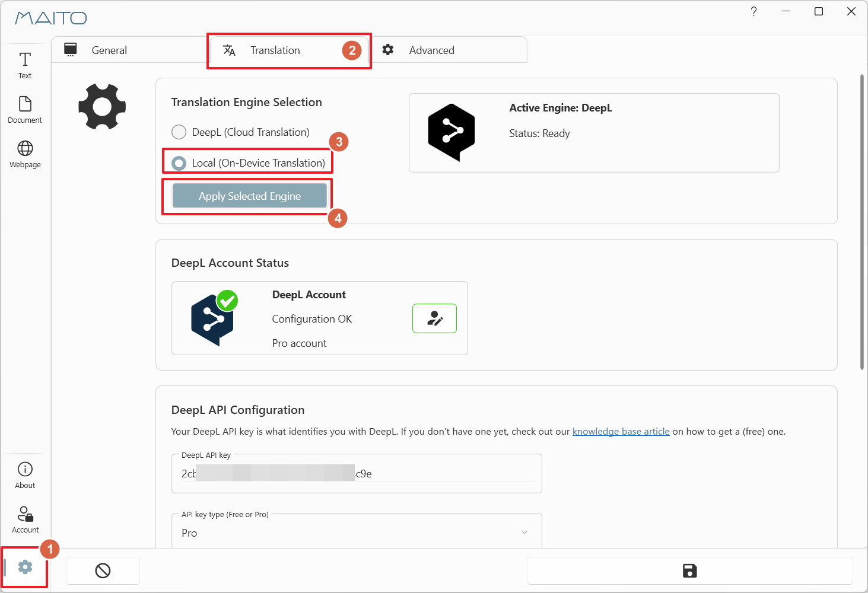Open the Text translation sidebar item
868x593 pixels.
pyautogui.click(x=25, y=65)
